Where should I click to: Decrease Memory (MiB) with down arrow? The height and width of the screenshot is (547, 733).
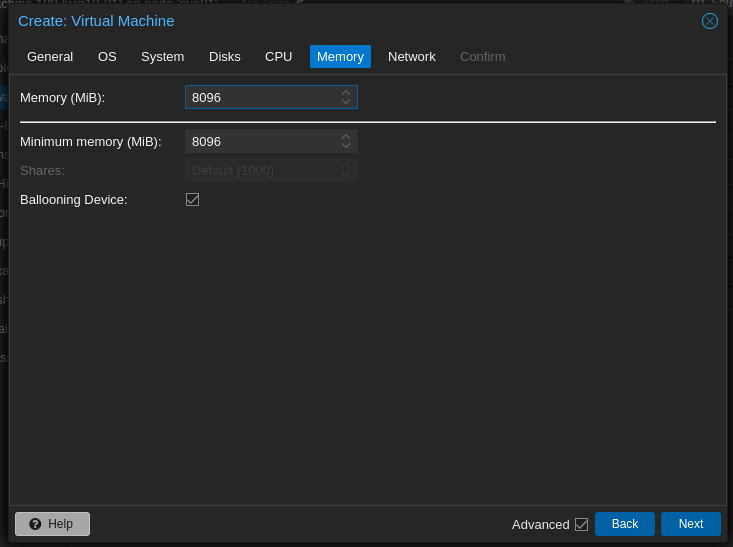click(346, 102)
